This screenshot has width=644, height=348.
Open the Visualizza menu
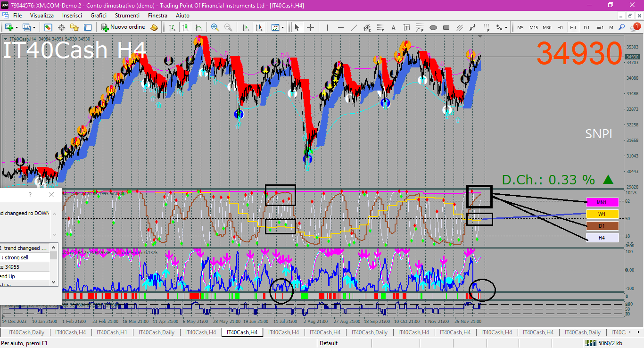coord(42,15)
